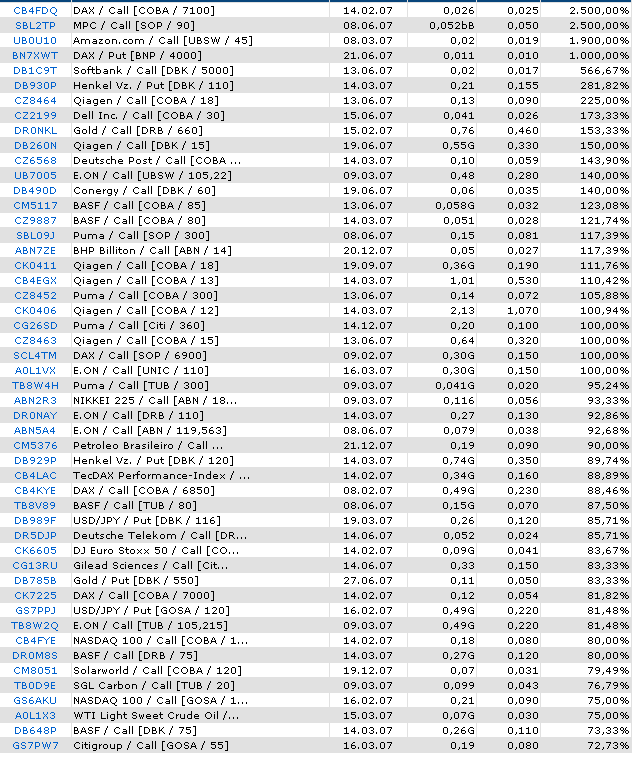Click the value '1,070' in the CK0406 row
Viewport: 632px width, 758px height.
click(523, 310)
